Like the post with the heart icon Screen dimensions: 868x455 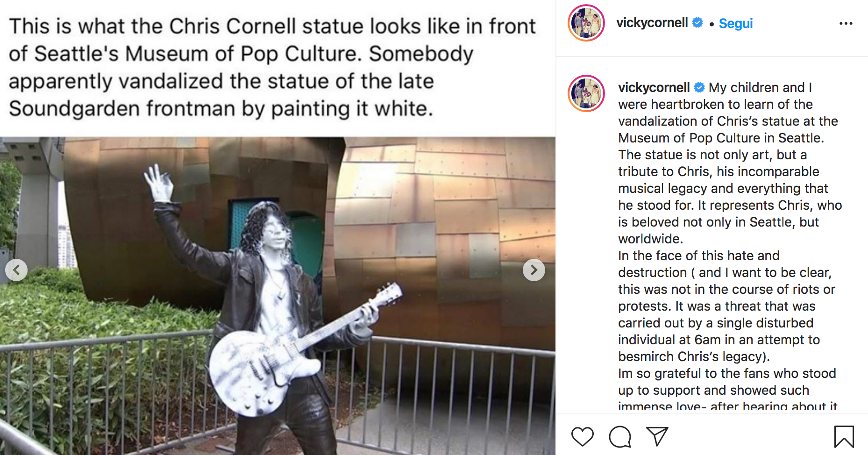[x=582, y=437]
